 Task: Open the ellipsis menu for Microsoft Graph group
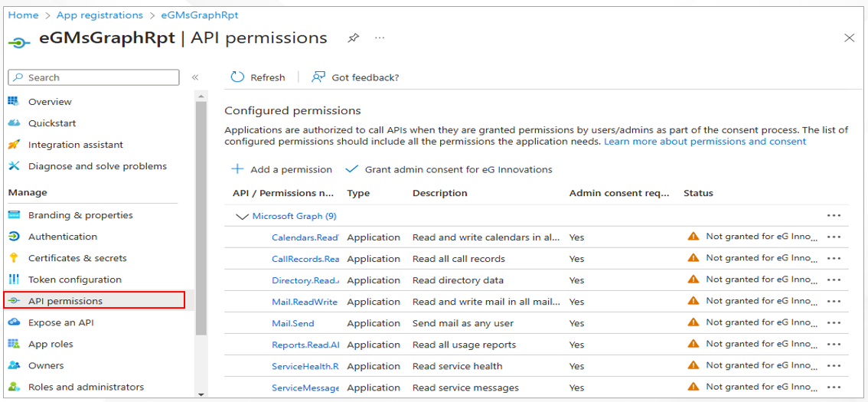[x=834, y=215]
